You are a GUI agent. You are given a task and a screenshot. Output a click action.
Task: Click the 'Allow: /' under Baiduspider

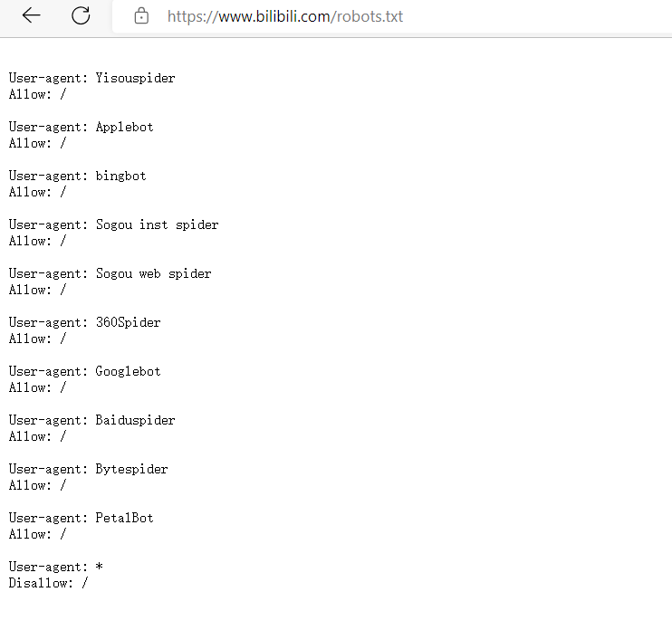point(38,435)
